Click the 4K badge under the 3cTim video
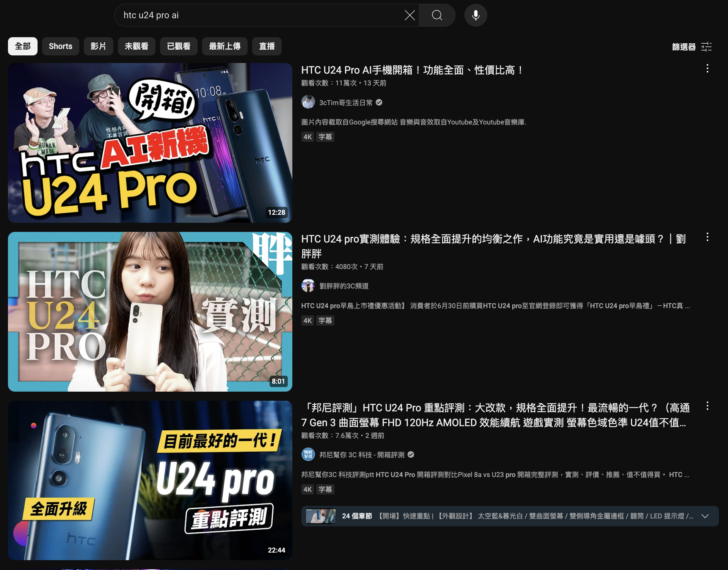The width and height of the screenshot is (728, 570). 308,137
